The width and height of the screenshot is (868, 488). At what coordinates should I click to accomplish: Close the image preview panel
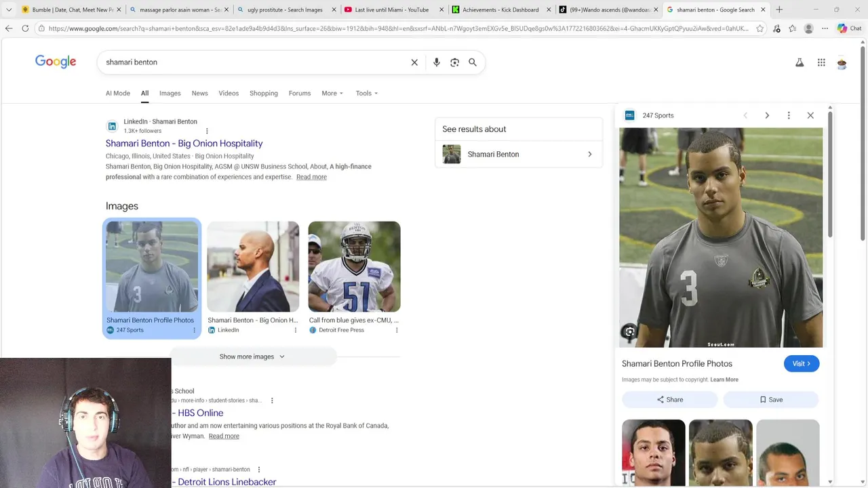point(810,115)
